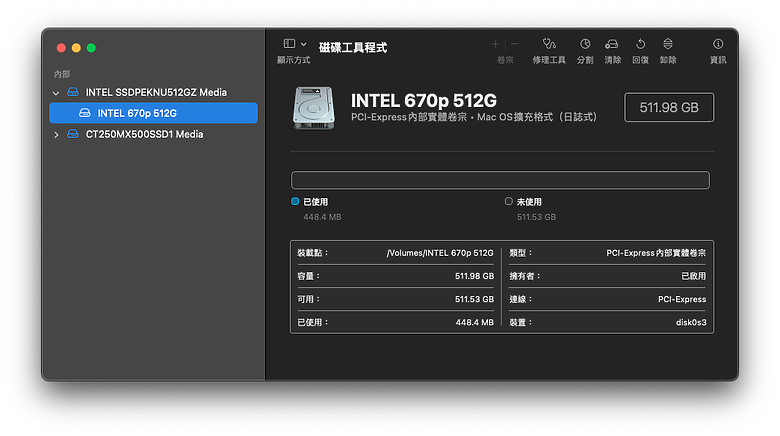
Task: Open 資訊 info icon
Action: click(x=718, y=44)
